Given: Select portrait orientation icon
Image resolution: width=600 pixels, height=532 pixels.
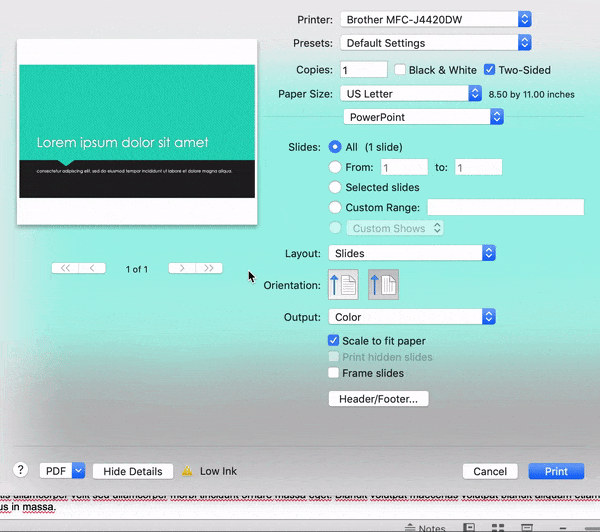Looking at the screenshot, I should coord(343,284).
